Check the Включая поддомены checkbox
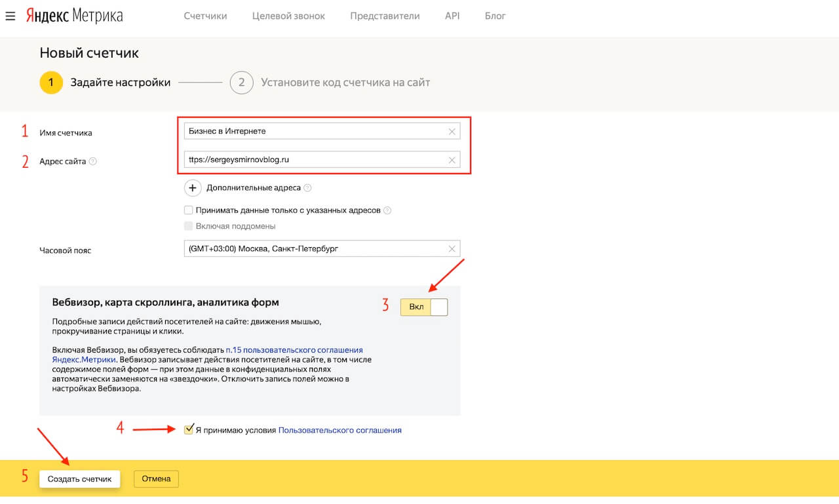The height and width of the screenshot is (504, 839). (x=189, y=226)
